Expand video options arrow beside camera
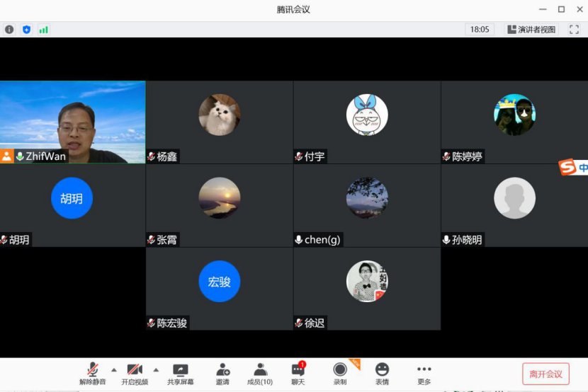 [156, 369]
